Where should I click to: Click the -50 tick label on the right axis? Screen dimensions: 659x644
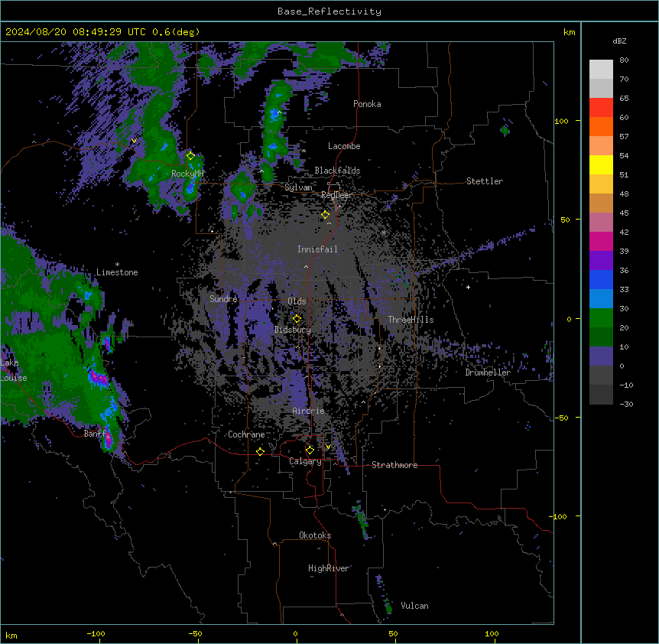561,418
